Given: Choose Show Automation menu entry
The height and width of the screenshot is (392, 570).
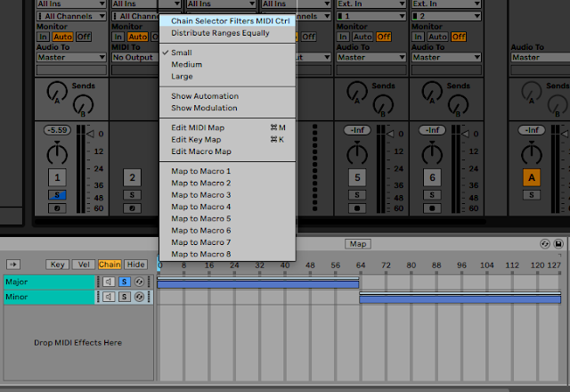Looking at the screenshot, I should pyautogui.click(x=228, y=96).
